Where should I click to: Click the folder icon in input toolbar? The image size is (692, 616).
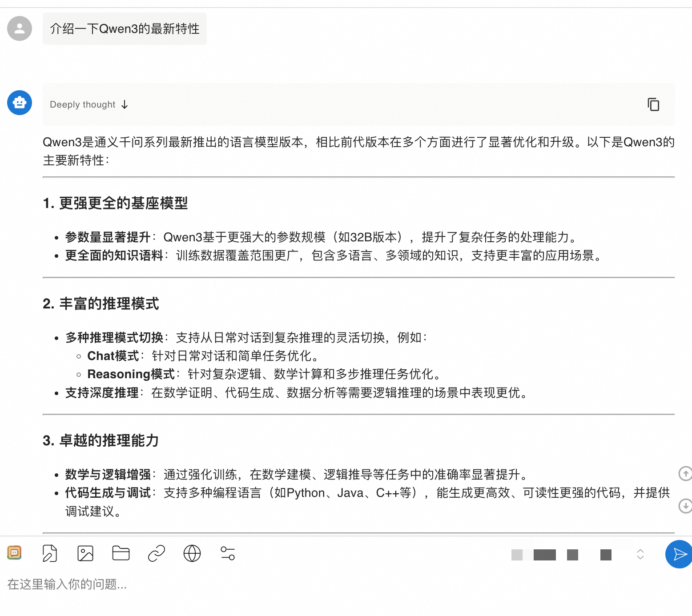point(121,553)
